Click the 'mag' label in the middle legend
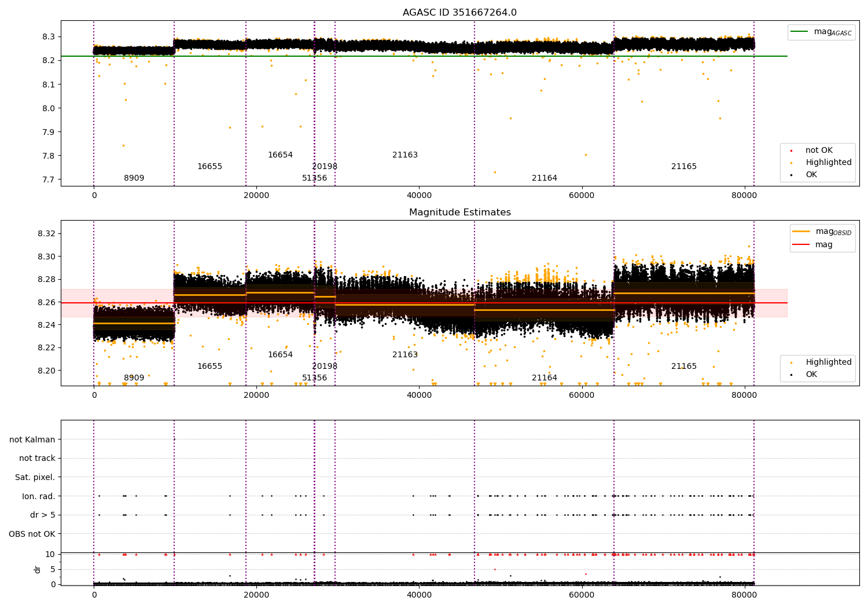Viewport: 868px width, 608px height. coord(824,245)
